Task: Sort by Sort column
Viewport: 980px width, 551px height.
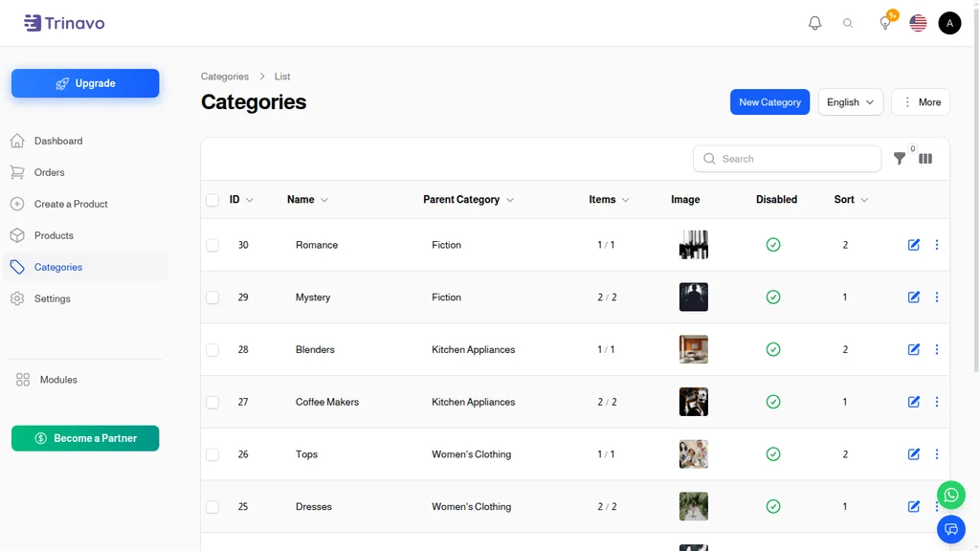Action: [851, 199]
